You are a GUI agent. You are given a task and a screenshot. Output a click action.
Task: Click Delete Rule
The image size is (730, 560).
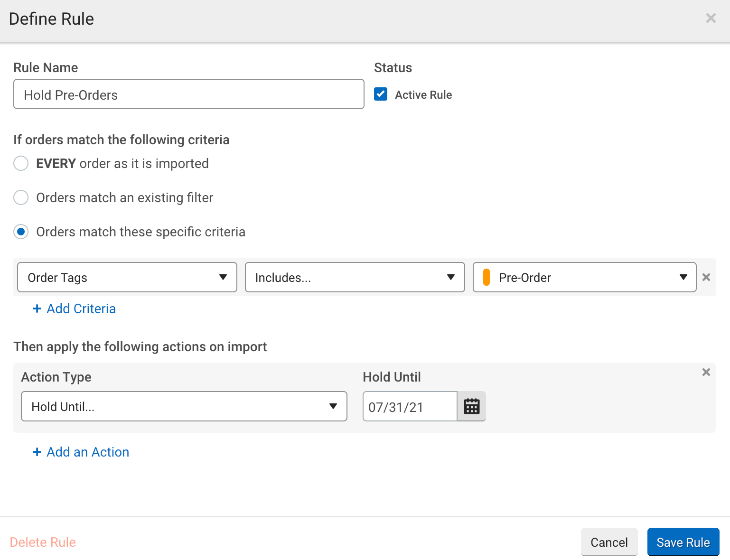point(43,542)
